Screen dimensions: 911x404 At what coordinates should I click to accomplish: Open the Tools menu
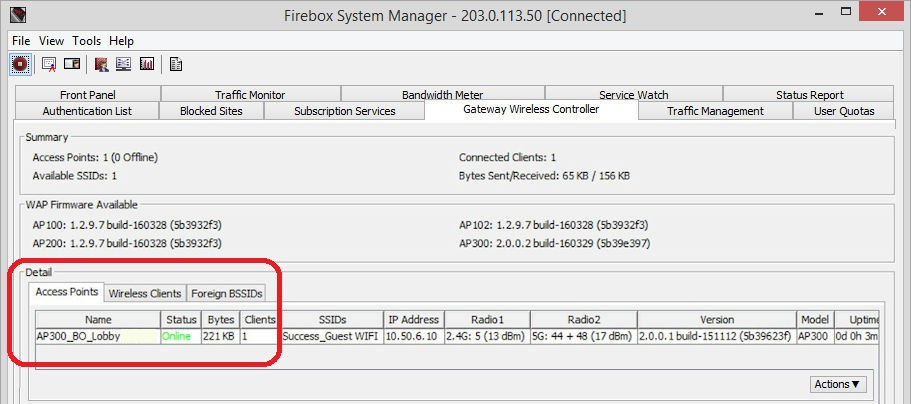point(87,41)
